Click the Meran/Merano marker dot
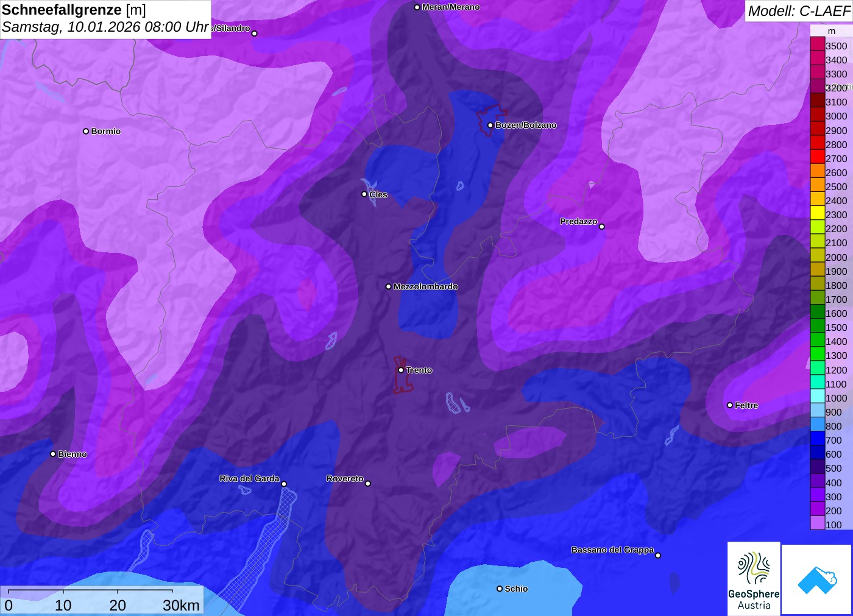This screenshot has width=853, height=616. click(417, 7)
